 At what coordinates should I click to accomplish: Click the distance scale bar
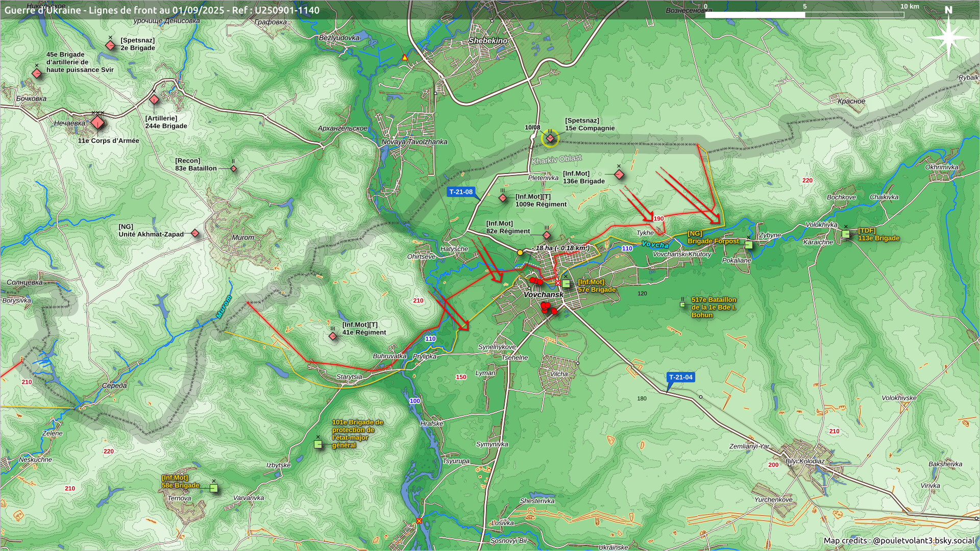tap(804, 15)
